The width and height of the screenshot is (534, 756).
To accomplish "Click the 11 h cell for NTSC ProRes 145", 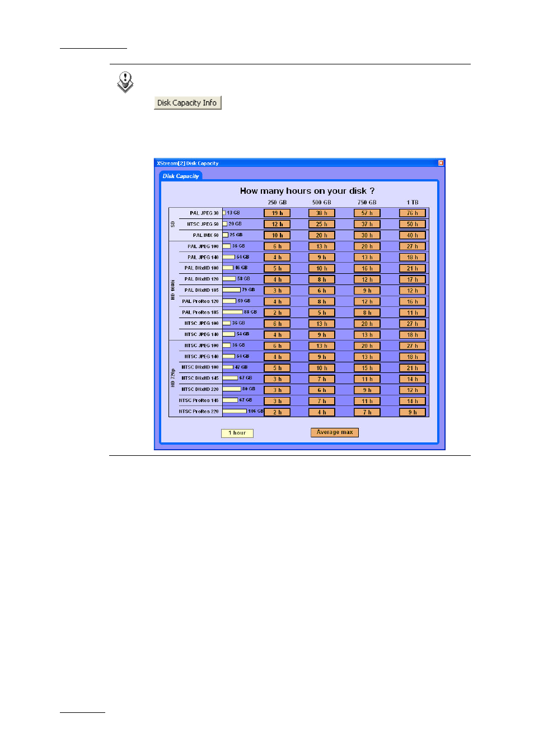I will 367,401.
